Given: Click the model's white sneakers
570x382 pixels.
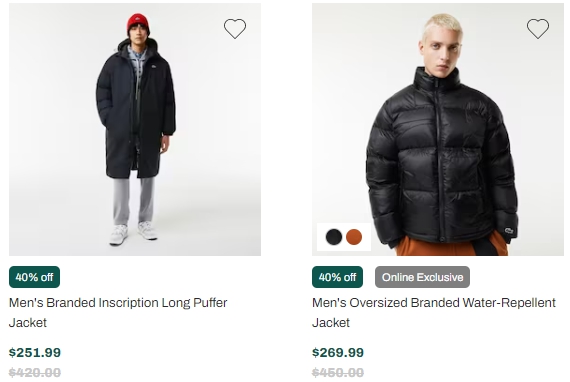Looking at the screenshot, I should 133,233.
